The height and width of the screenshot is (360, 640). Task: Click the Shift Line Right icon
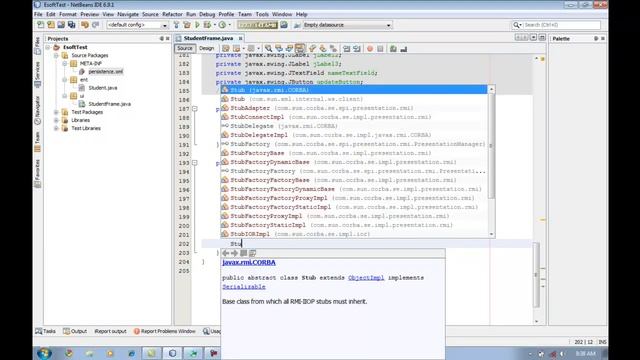coord(357,49)
